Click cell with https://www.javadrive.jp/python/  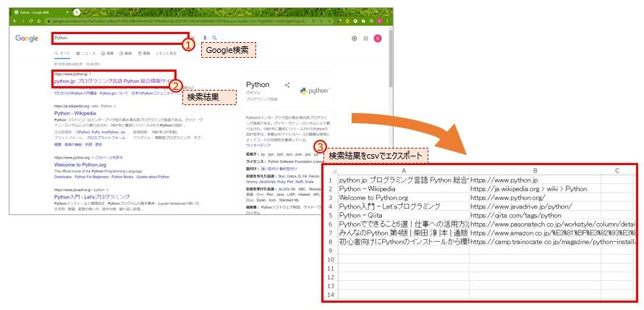pyautogui.click(x=535, y=206)
